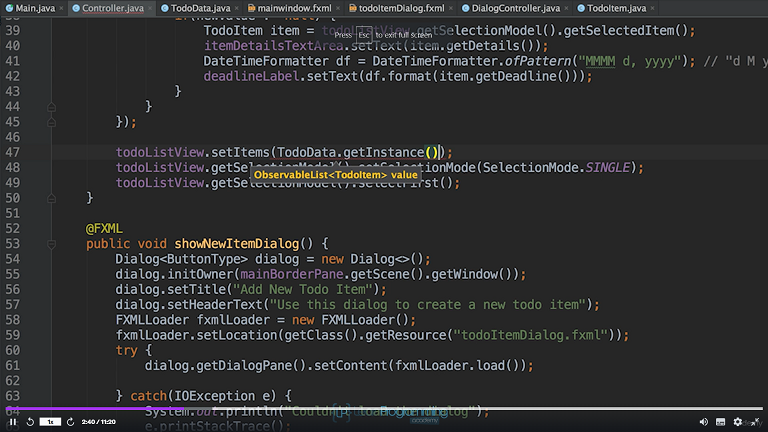This screenshot has height=432, width=768.
Task: Click SelectionMode.SINGLE on line 48
Action: click(556, 168)
